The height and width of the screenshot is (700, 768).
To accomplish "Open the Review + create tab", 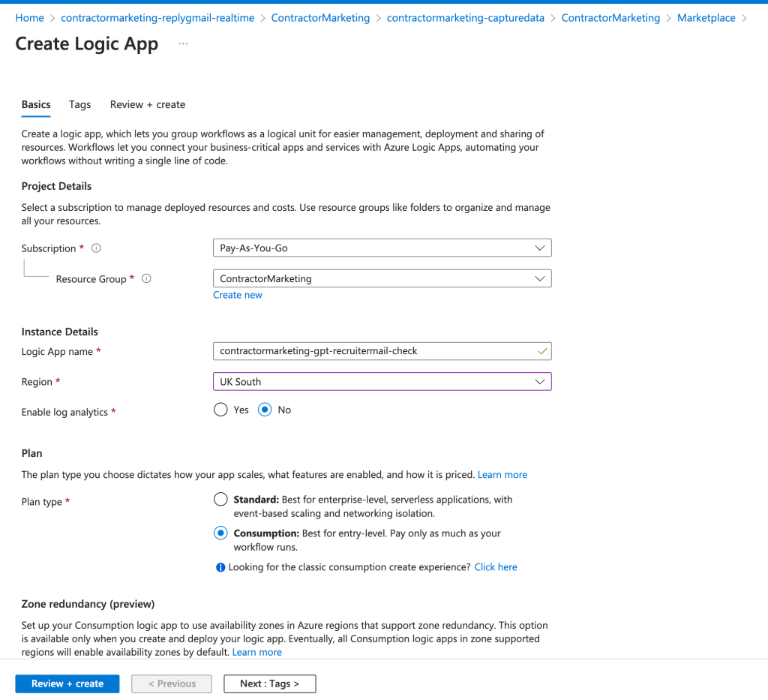I will (x=148, y=104).
